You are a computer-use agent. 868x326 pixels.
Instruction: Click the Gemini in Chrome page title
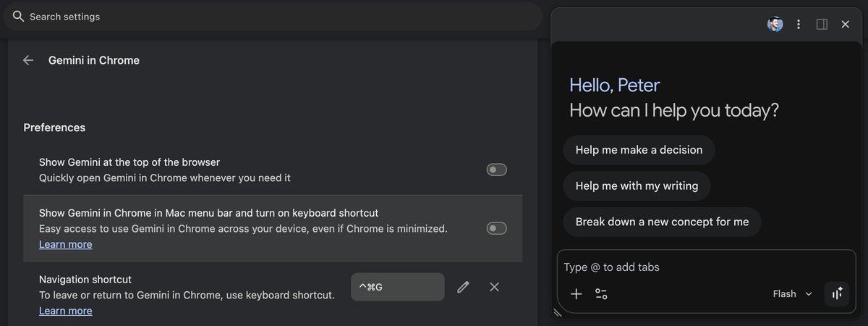point(94,60)
